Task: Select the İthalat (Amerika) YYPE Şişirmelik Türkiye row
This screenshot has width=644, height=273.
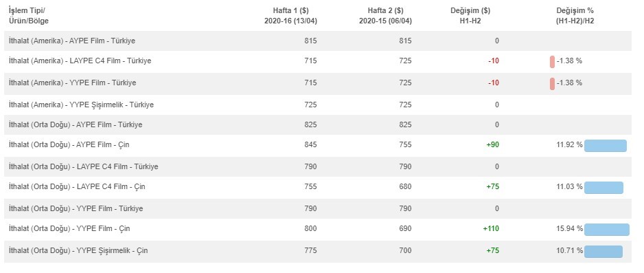Action: click(318, 105)
